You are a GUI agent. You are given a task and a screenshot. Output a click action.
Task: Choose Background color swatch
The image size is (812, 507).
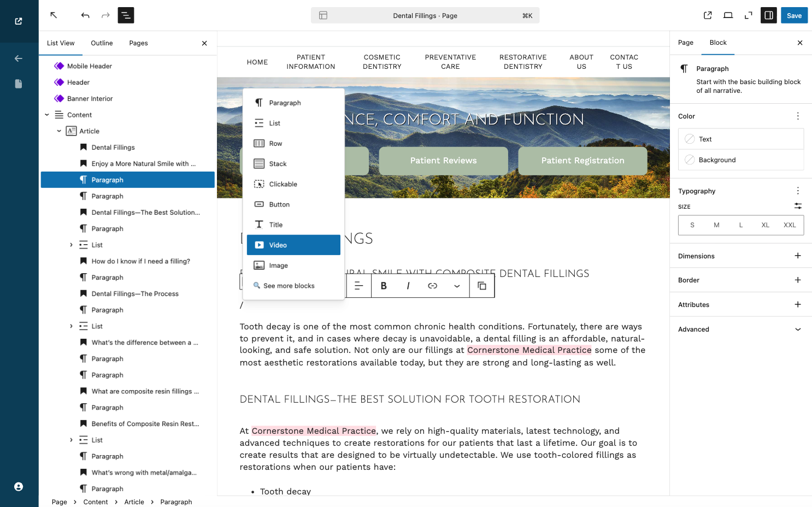pyautogui.click(x=741, y=160)
